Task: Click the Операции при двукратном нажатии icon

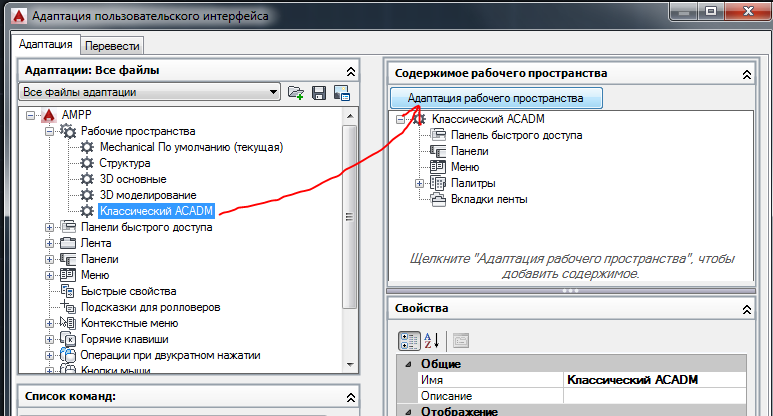Action: pyautogui.click(x=68, y=355)
